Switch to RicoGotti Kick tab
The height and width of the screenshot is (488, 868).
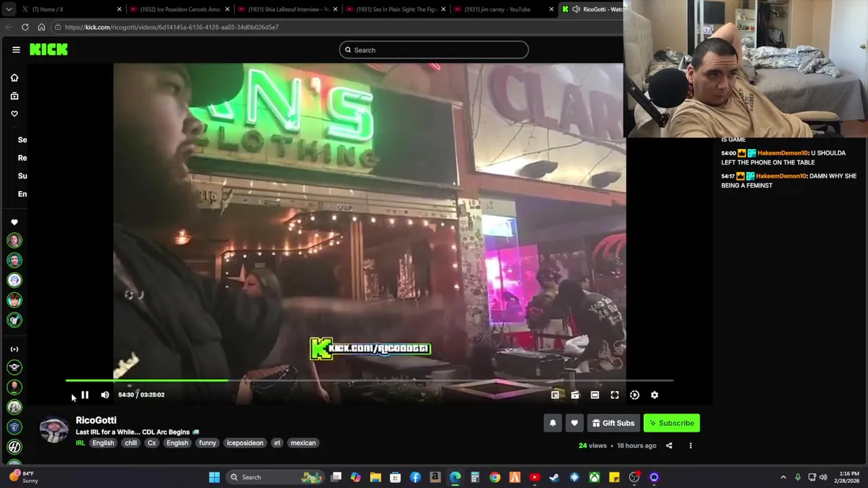pyautogui.click(x=591, y=9)
